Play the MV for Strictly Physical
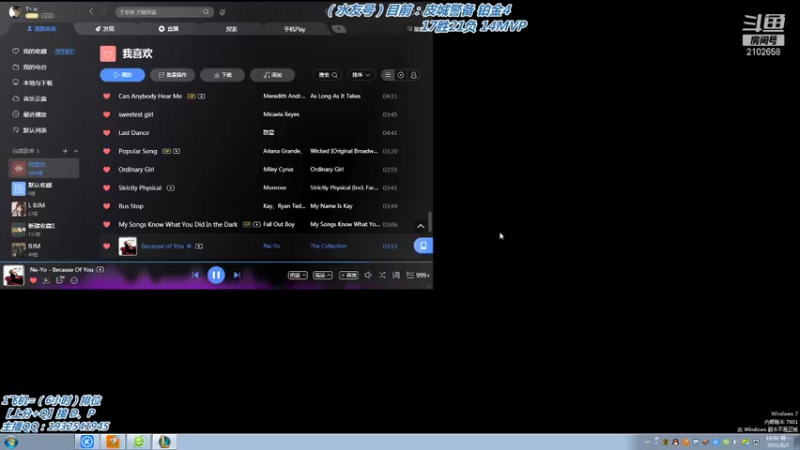Screen dimensions: 800x450 tap(170, 188)
